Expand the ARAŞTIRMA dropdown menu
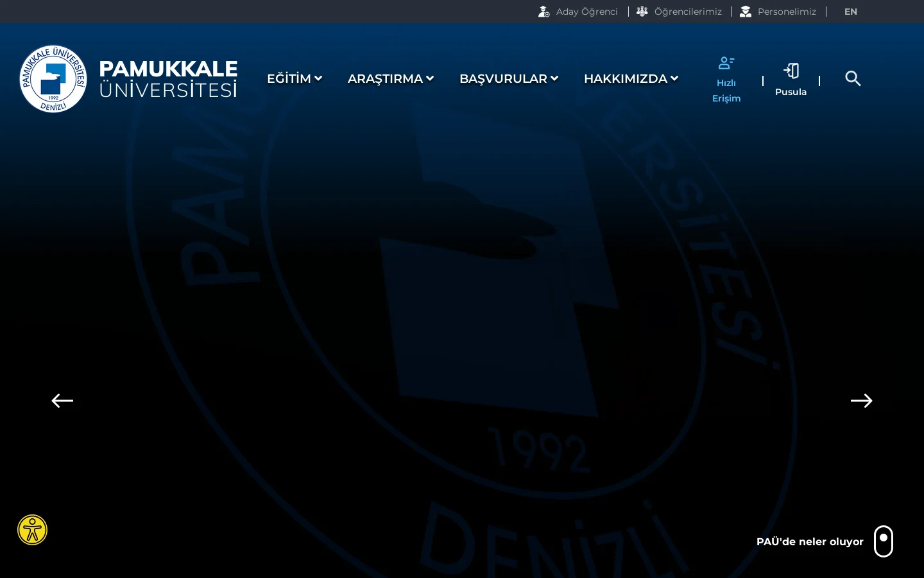The image size is (924, 578). pyautogui.click(x=391, y=78)
